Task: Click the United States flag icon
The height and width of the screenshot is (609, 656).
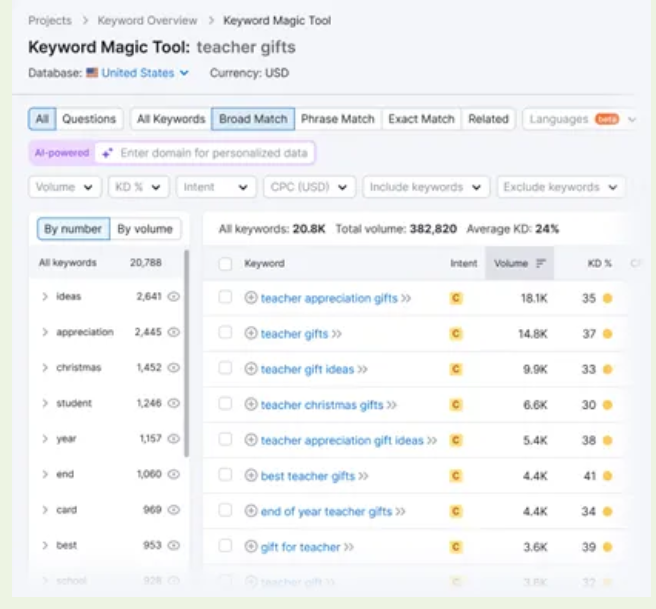Action: [92, 73]
